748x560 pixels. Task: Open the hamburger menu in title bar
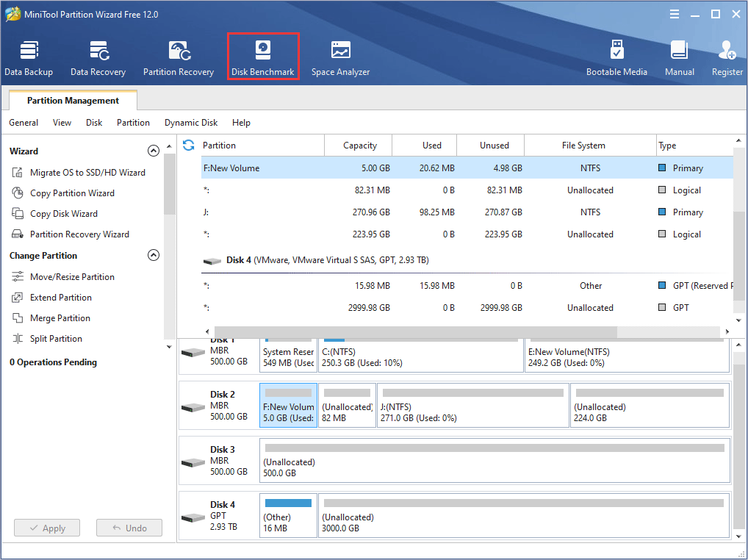[x=674, y=13]
